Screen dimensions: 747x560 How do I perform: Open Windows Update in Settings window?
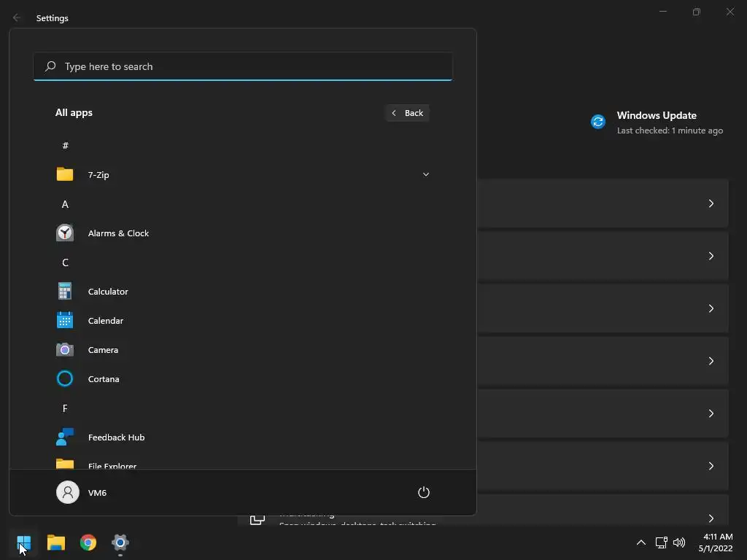(657, 122)
